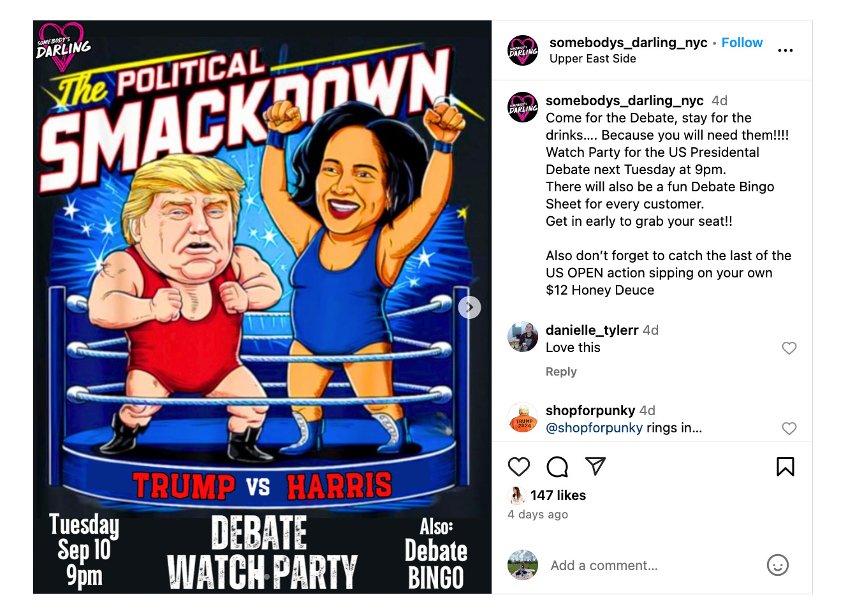Open the header profile avatar of somebodys_darling_nyc

tap(523, 50)
